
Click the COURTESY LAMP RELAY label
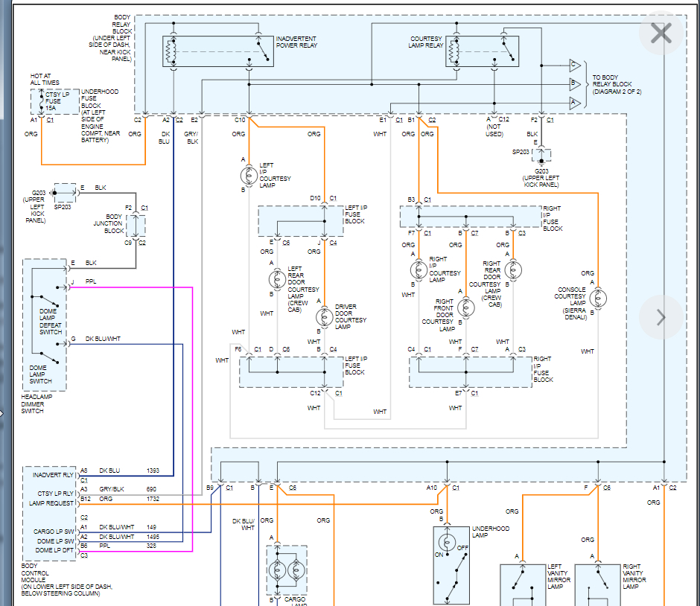pos(426,42)
